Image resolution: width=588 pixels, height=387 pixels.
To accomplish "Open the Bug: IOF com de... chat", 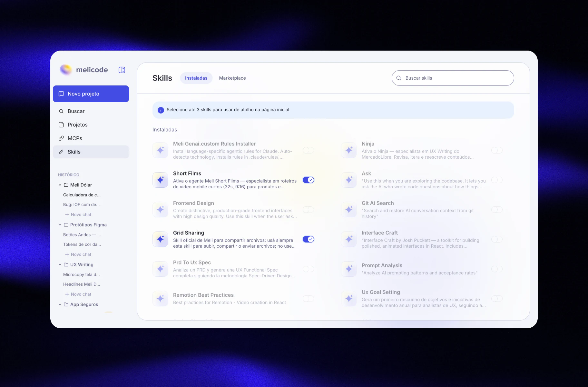I will coord(81,205).
